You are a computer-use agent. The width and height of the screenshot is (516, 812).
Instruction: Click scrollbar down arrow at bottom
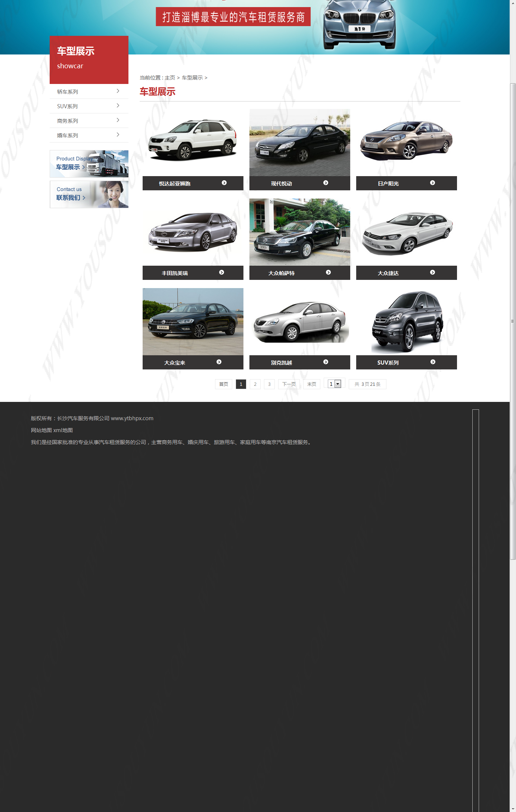pos(513,809)
